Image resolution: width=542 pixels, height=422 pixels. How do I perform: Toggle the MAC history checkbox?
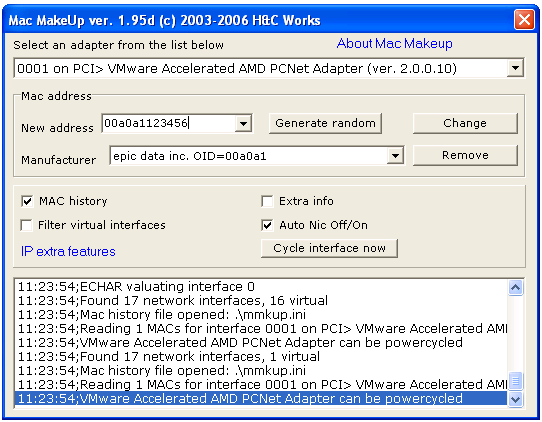[27, 201]
